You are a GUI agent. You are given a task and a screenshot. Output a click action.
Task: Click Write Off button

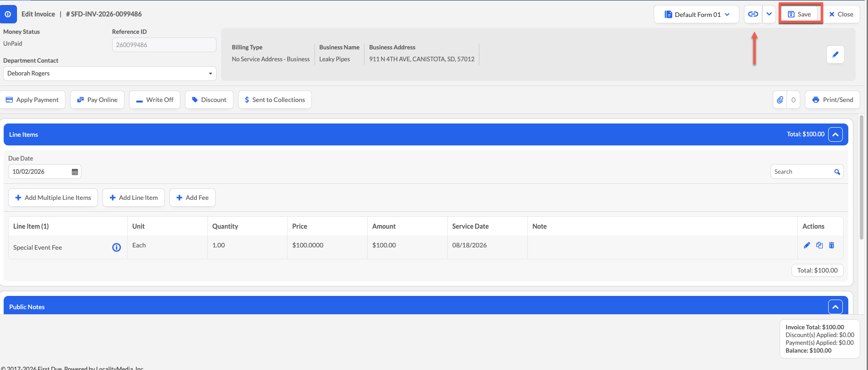pos(155,100)
